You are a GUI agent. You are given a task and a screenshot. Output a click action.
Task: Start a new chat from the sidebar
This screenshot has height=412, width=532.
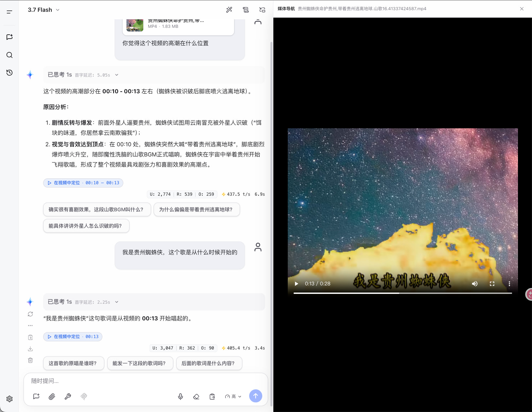[9, 37]
